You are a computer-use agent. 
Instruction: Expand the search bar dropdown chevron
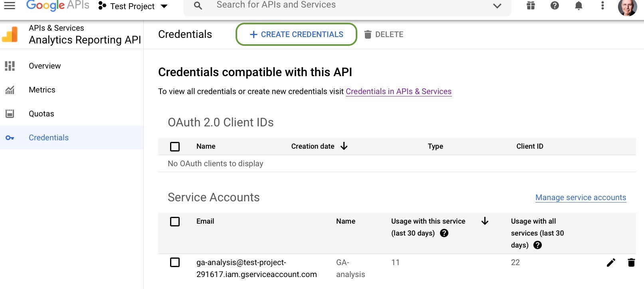coord(497,6)
